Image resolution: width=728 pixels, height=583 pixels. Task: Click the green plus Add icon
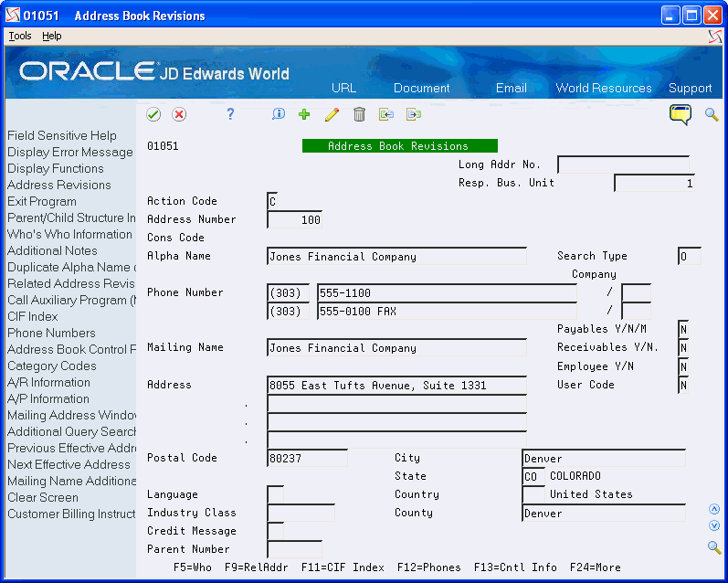[x=304, y=114]
